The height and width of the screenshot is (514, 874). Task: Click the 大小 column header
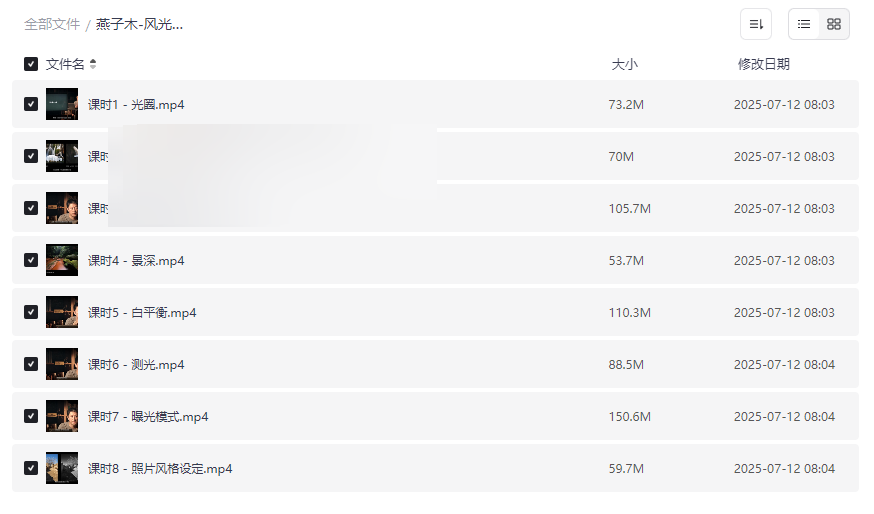point(624,64)
